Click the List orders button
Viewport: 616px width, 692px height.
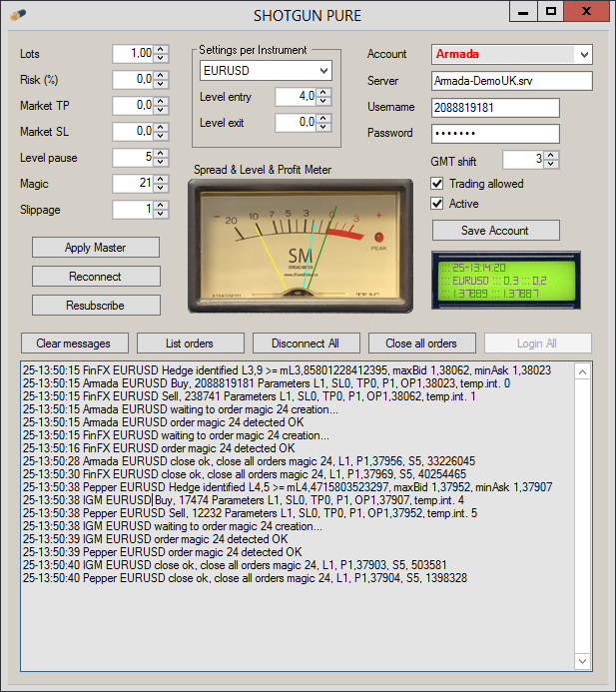pos(190,343)
